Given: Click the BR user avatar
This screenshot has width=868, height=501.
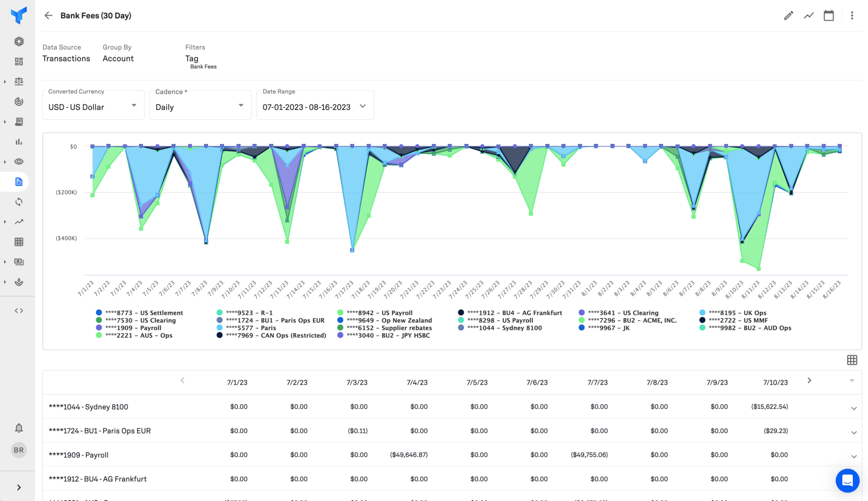Looking at the screenshot, I should coord(19,450).
